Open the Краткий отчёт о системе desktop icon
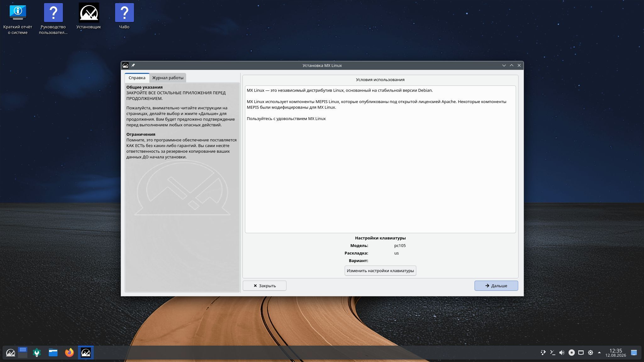The width and height of the screenshot is (644, 362). 18,19
